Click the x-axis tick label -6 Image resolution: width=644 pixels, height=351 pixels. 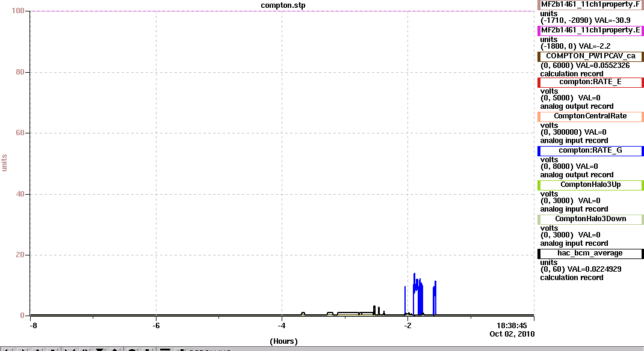(156, 326)
